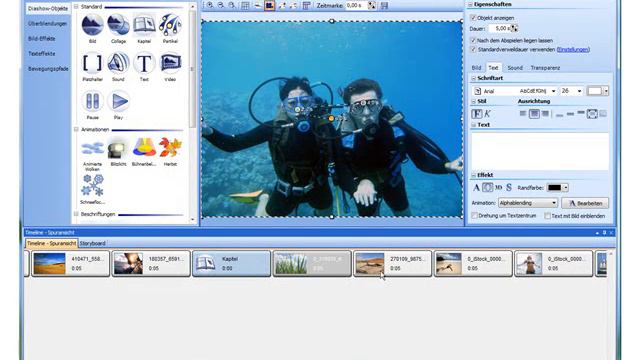The height and width of the screenshot is (360, 640).
Task: Toggle Objekt anzeigen checkbox
Action: point(473,18)
